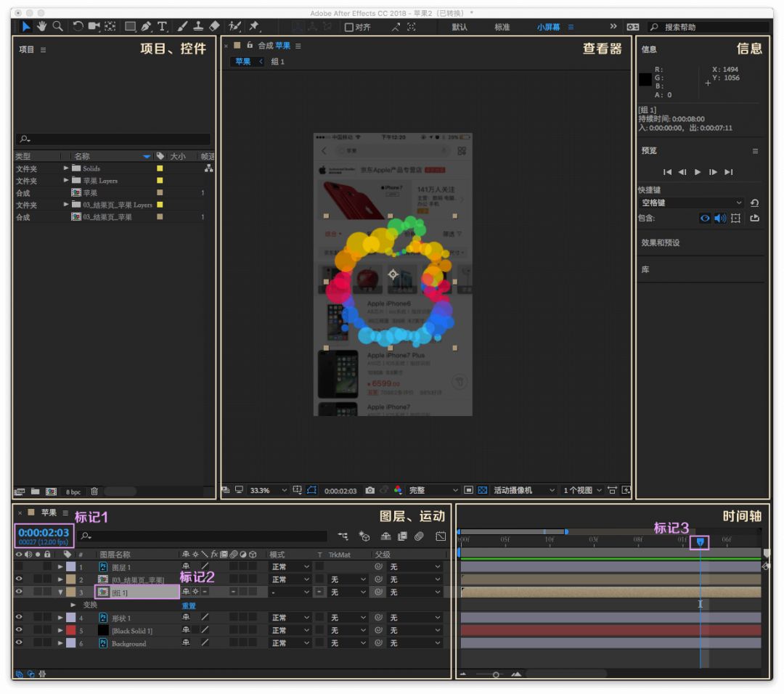Viewport: 784px width, 694px height.
Task: Switch to the 标准 workspace
Action: 502,27
